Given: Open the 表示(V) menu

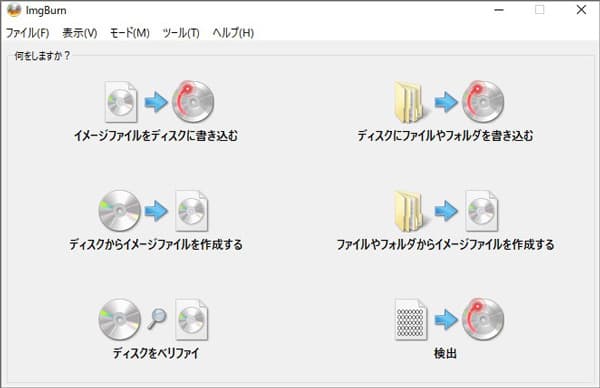Looking at the screenshot, I should click(x=80, y=33).
